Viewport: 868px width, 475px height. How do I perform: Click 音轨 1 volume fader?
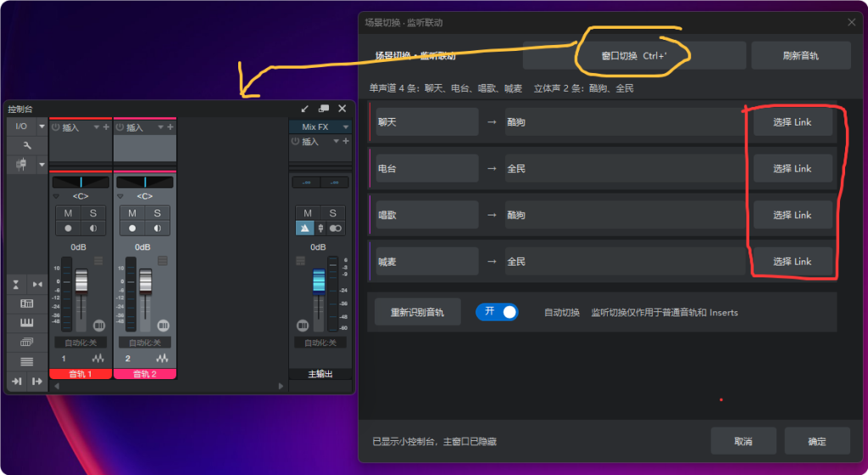[x=81, y=282]
